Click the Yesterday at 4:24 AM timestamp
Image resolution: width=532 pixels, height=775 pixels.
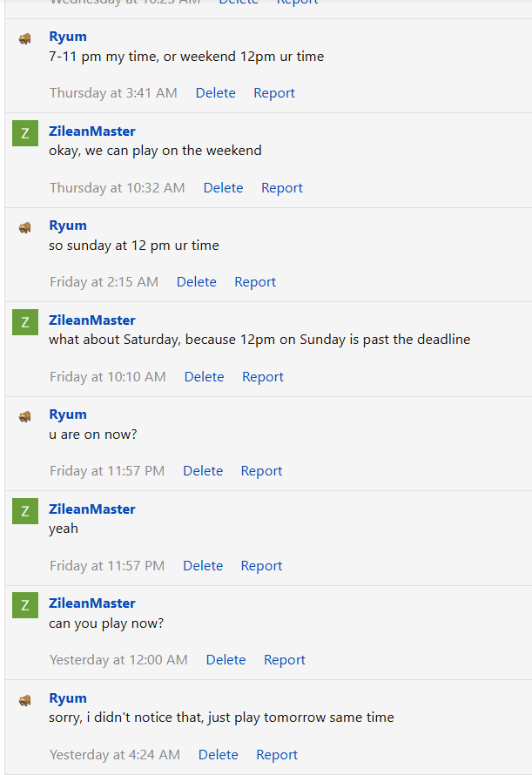pos(115,755)
